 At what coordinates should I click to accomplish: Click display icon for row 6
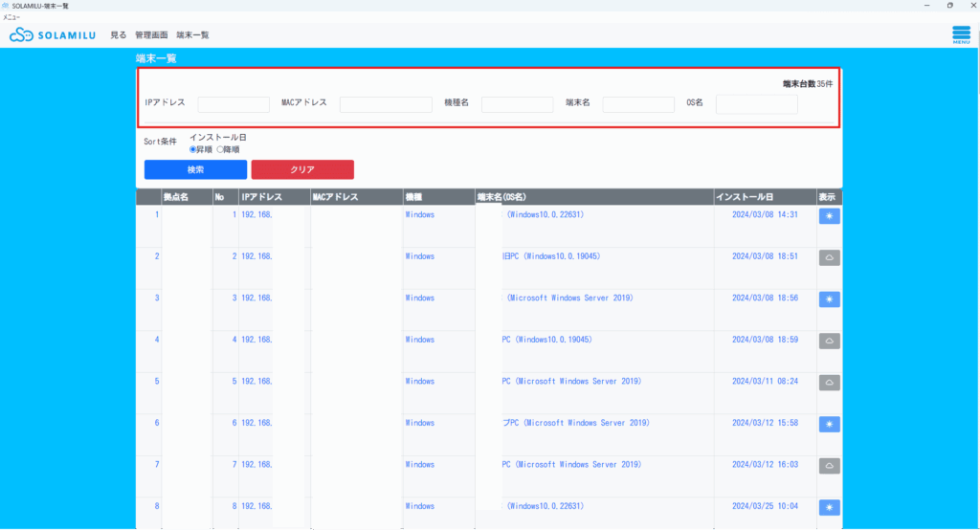click(830, 425)
